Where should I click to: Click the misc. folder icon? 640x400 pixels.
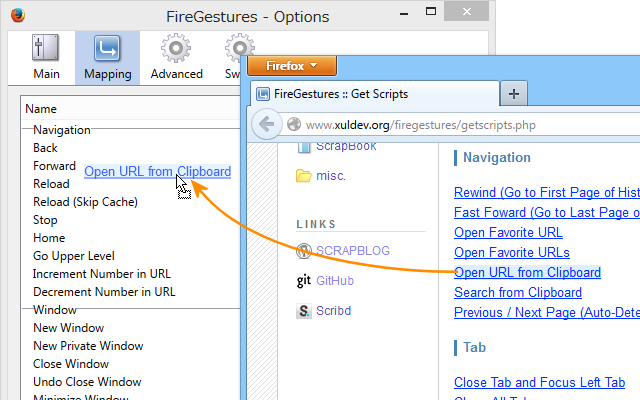pyautogui.click(x=304, y=176)
